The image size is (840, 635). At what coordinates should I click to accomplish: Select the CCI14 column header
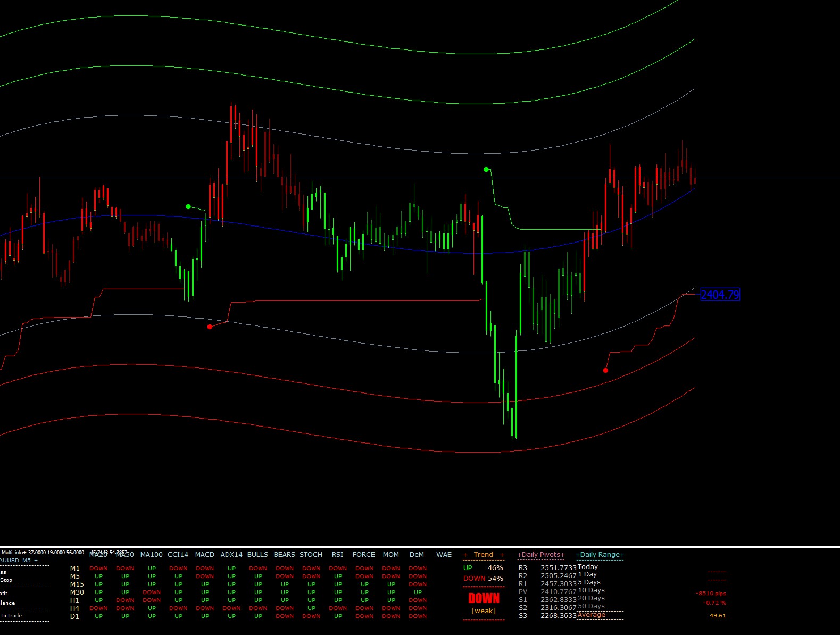[178, 555]
